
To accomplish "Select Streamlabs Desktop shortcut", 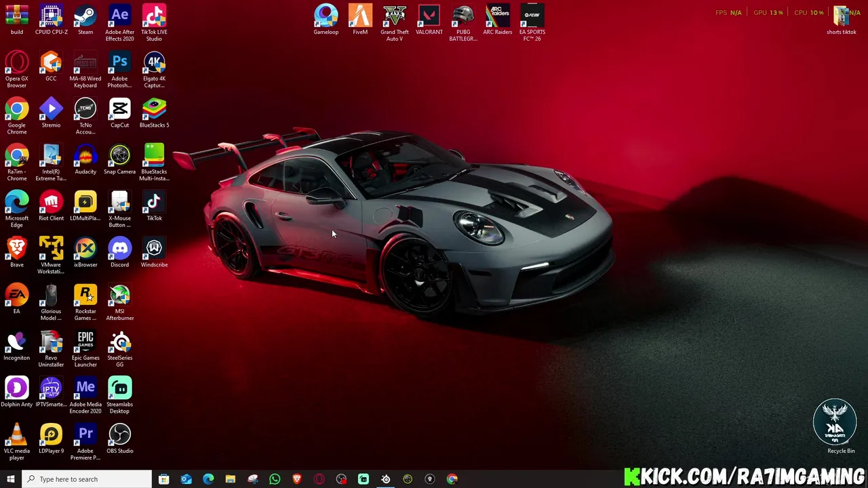I will point(119,395).
